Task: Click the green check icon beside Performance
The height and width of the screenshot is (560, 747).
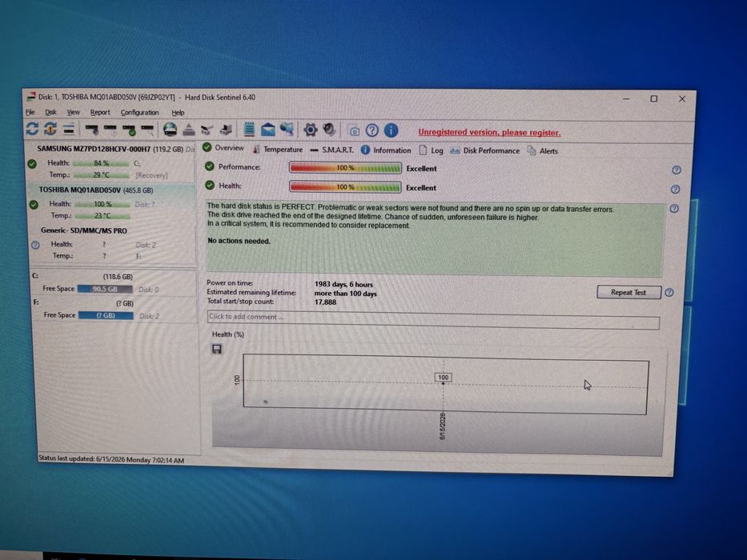Action: (210, 166)
